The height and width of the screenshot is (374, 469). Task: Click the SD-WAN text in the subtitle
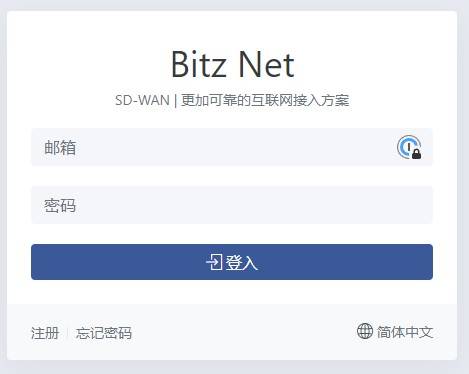(142, 100)
